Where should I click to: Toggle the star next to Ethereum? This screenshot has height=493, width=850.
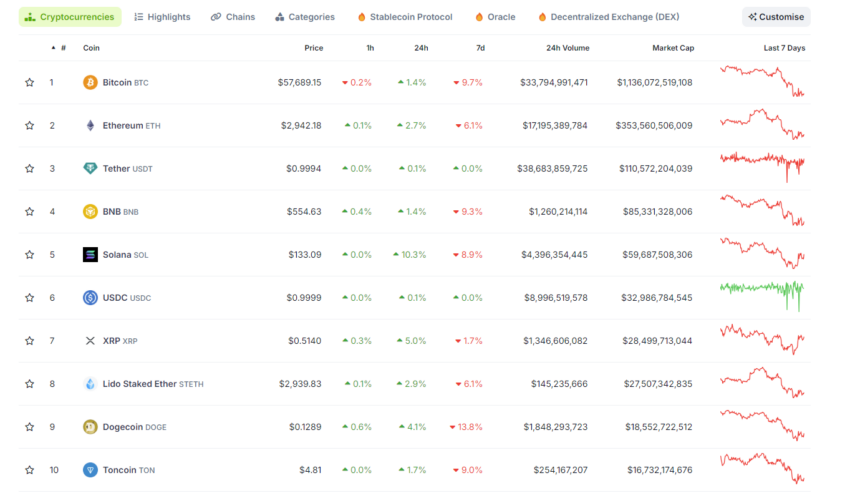29,125
